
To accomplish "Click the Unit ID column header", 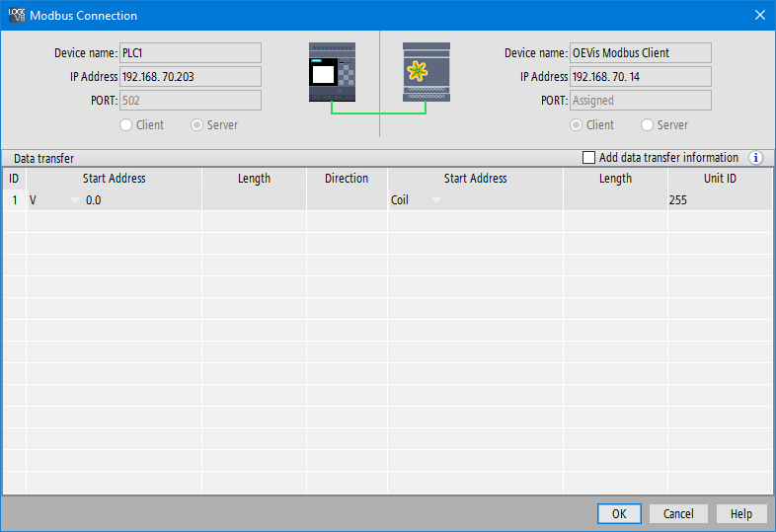I will click(720, 179).
